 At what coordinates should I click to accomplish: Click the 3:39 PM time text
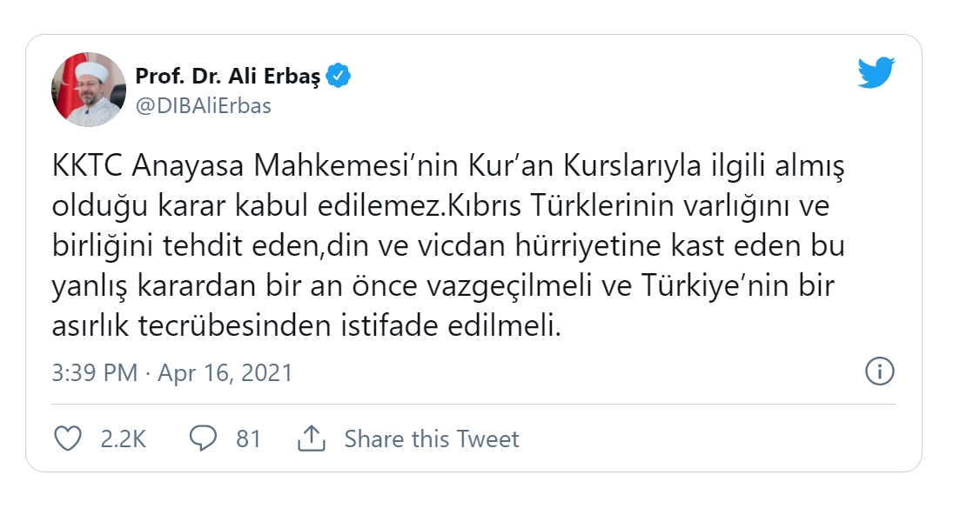pos(94,373)
